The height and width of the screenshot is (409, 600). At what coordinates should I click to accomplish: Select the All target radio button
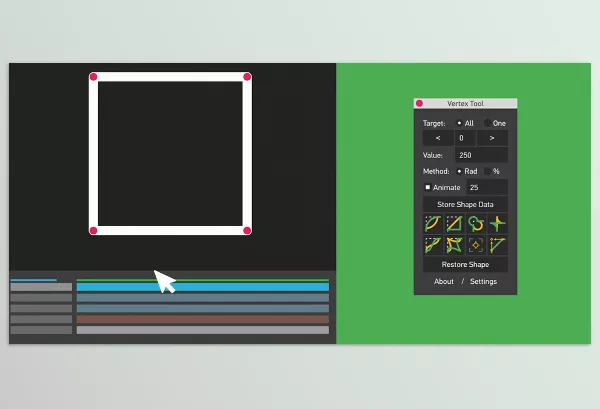(459, 123)
